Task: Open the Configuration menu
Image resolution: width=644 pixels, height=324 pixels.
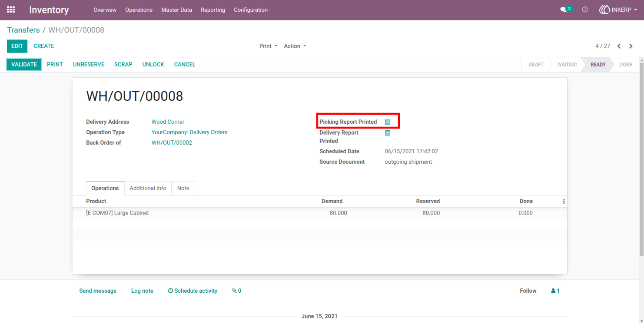Action: click(251, 10)
